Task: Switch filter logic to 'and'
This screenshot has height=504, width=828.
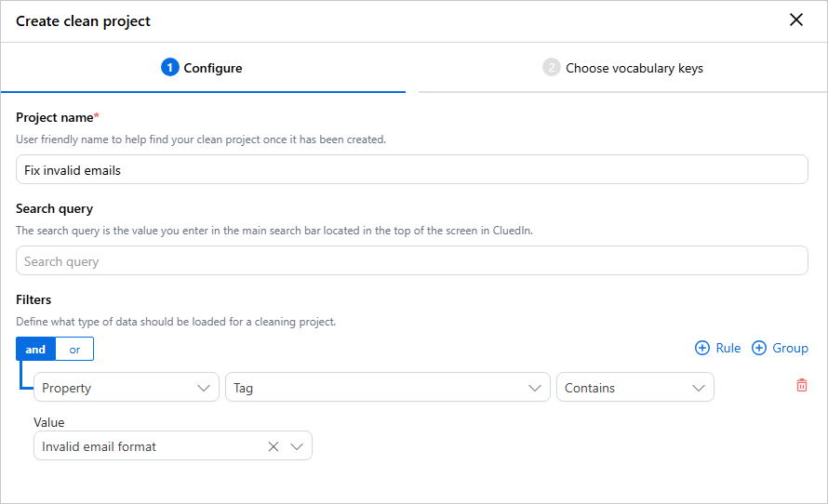Action: click(x=35, y=350)
